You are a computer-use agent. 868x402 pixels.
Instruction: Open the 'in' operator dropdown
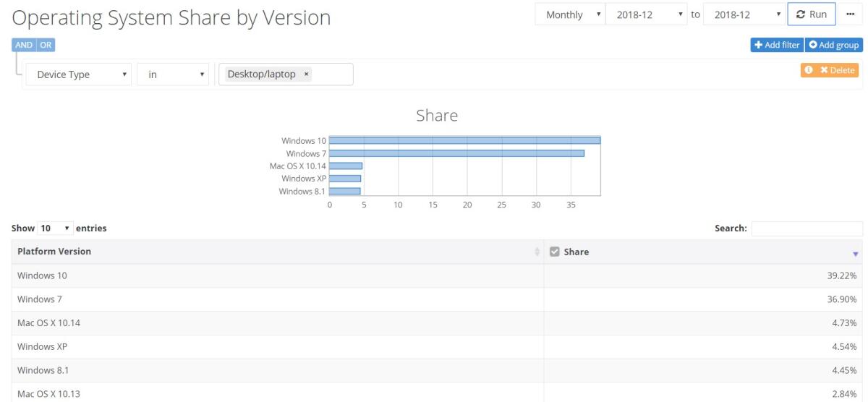click(x=171, y=74)
